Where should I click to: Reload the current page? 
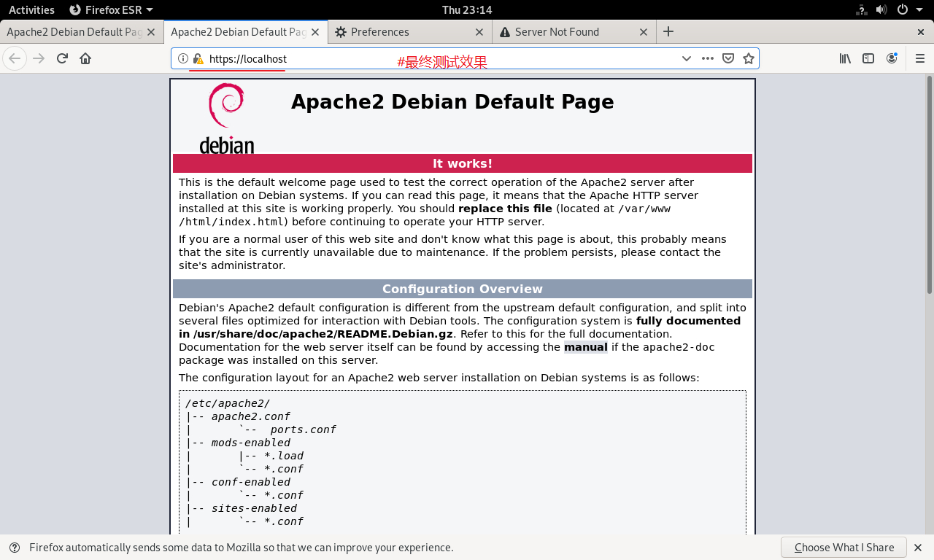click(x=62, y=58)
